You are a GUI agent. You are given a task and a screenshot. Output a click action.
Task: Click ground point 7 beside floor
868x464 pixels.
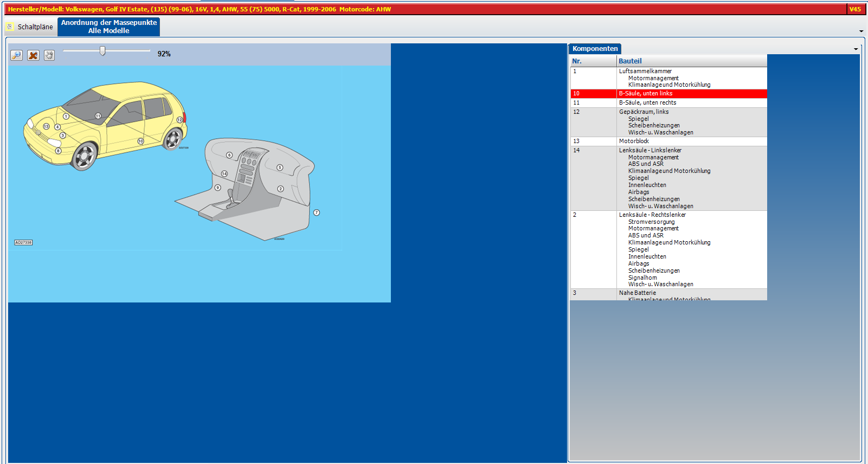(317, 212)
